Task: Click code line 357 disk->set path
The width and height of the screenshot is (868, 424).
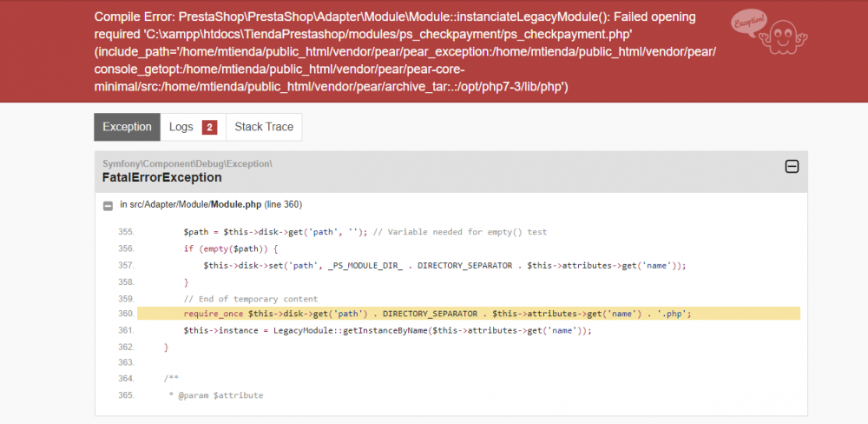Action: (445, 266)
